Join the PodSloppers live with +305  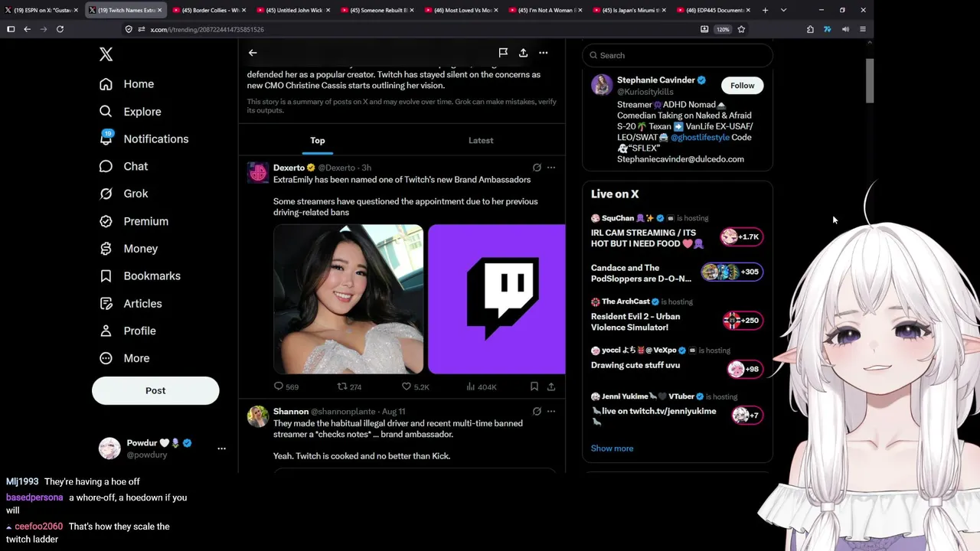click(732, 272)
